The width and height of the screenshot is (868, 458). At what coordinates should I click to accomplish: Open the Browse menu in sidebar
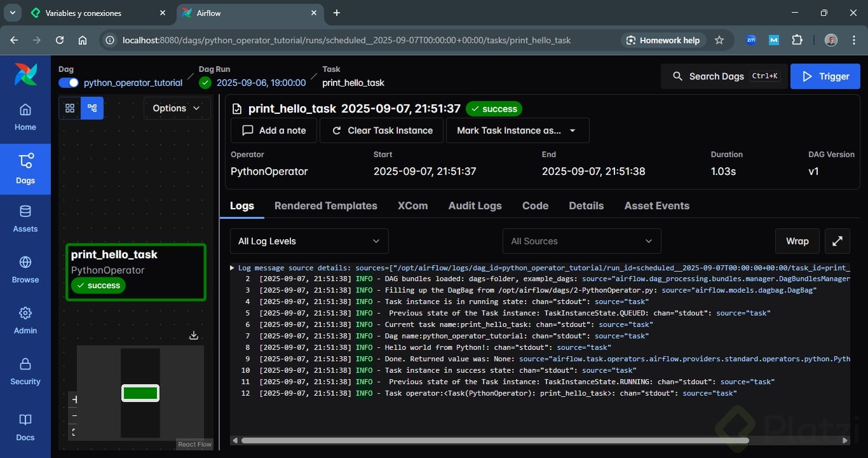coord(25,270)
